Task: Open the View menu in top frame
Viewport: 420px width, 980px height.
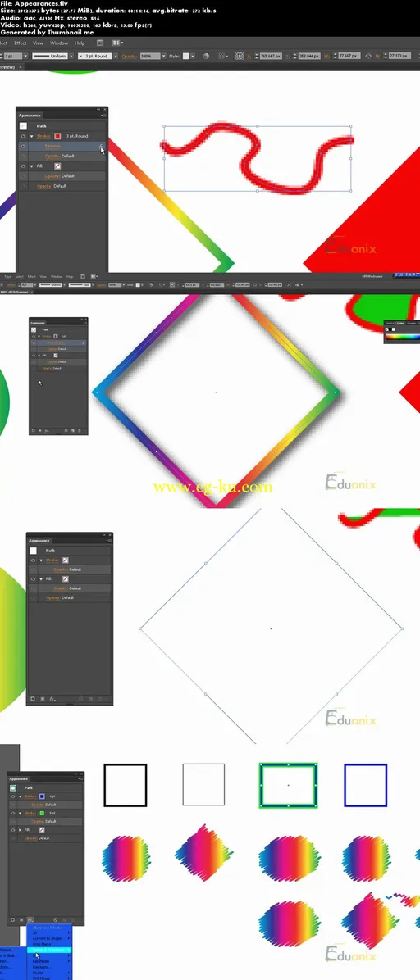Action: pyautogui.click(x=39, y=43)
